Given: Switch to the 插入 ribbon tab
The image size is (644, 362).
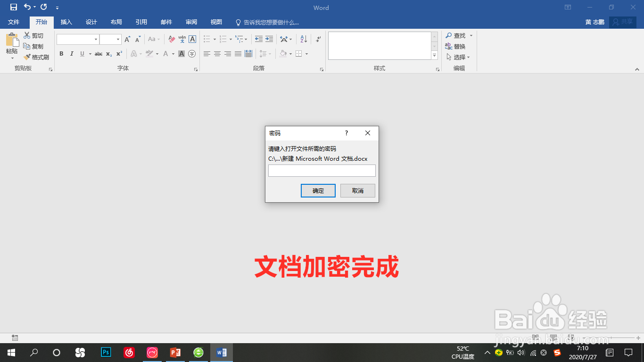Looking at the screenshot, I should coord(66,22).
